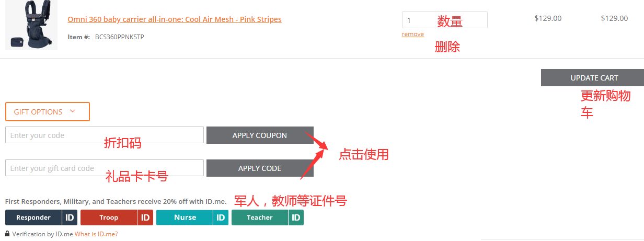Open the baby carrier product thumbnail
This screenshot has width=644, height=241.
(x=31, y=25)
